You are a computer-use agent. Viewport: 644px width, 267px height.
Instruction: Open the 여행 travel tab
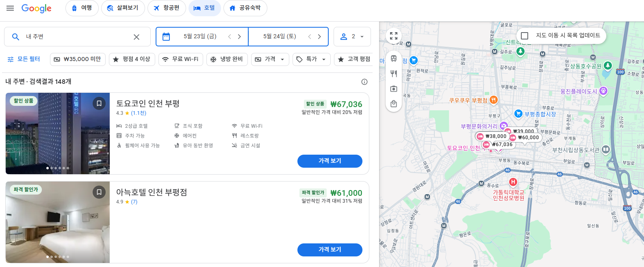[x=82, y=8]
